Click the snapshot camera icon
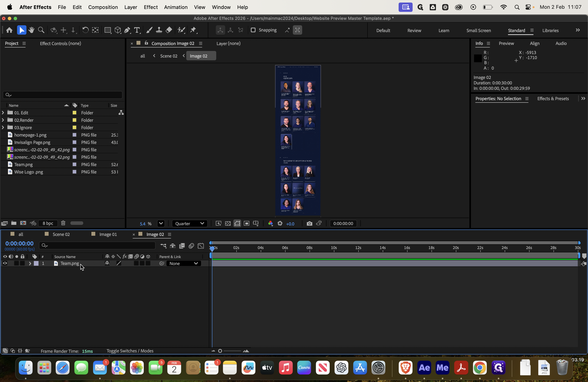The height and width of the screenshot is (382, 588). [309, 224]
